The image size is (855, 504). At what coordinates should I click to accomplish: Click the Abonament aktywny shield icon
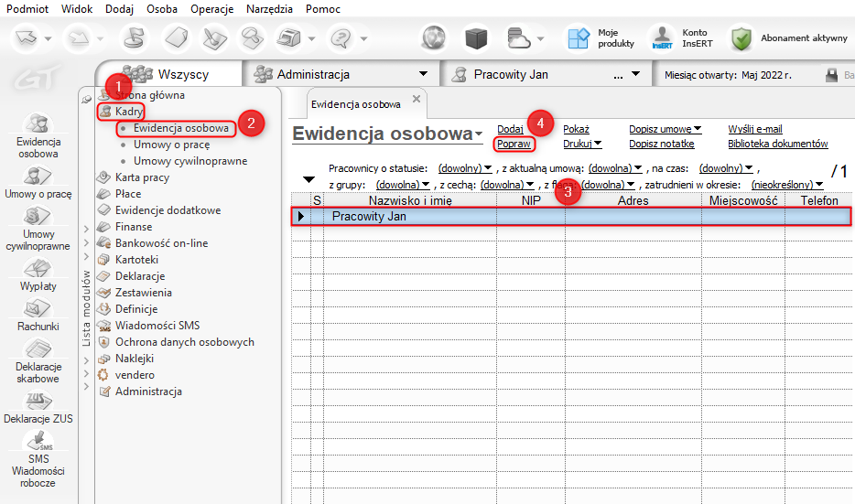(741, 38)
